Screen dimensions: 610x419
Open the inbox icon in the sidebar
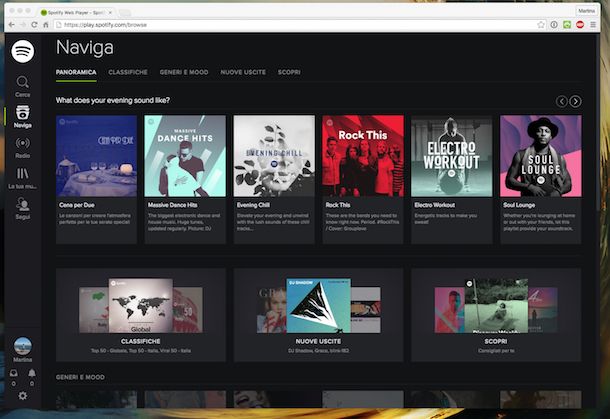(x=14, y=373)
